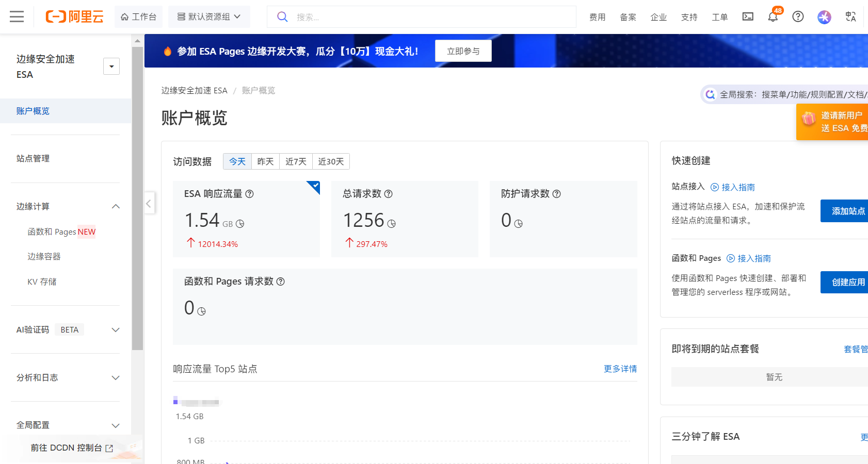868x464 pixels.
Task: Click inside the top search box
Action: [x=421, y=16]
